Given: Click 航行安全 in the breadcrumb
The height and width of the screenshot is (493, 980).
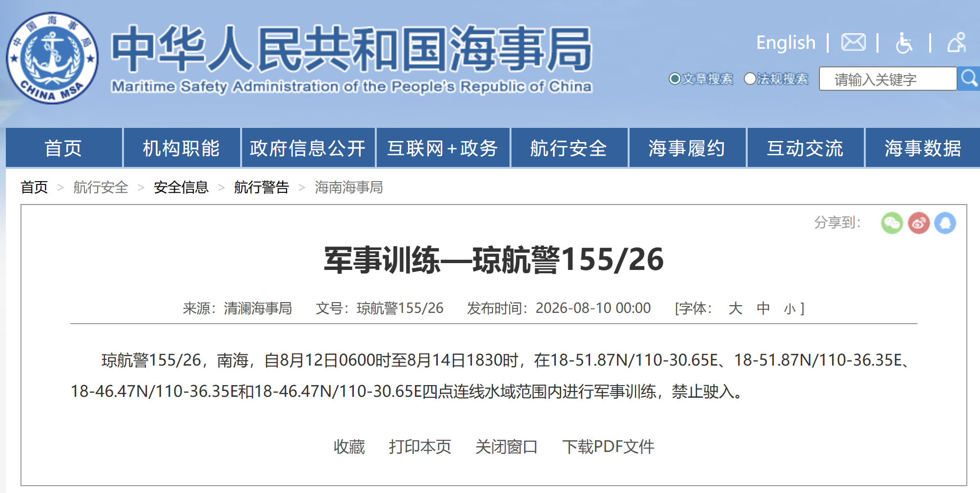Looking at the screenshot, I should 101,187.
